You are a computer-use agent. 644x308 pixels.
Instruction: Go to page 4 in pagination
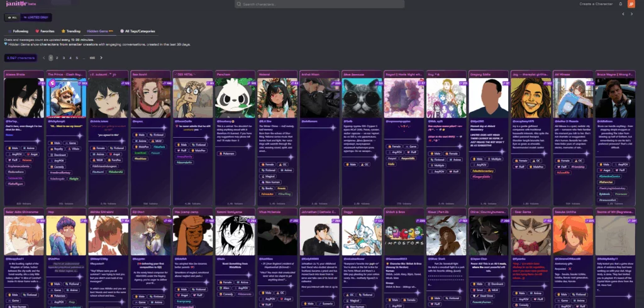[x=70, y=58]
